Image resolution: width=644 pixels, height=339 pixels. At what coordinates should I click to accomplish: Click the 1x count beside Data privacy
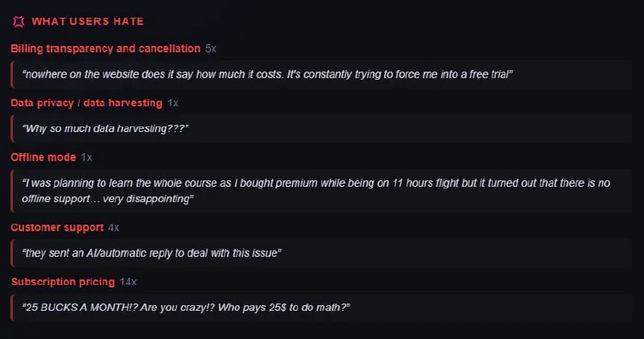point(172,103)
